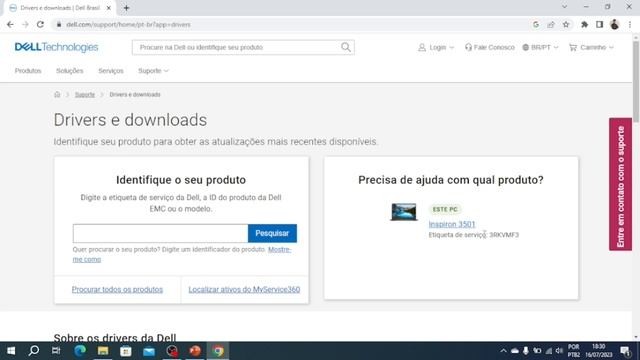The height and width of the screenshot is (360, 640).
Task: Open Fale Conosco contact link
Action: click(490, 47)
